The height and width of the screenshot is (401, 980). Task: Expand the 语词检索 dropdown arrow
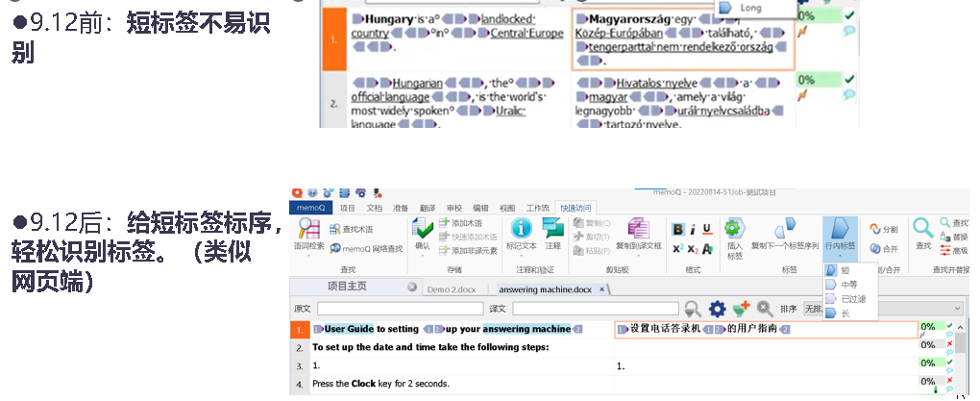(308, 255)
